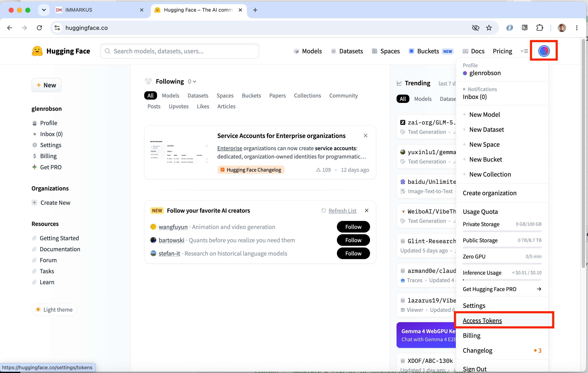Click the Buckets icon in the navbar

411,51
